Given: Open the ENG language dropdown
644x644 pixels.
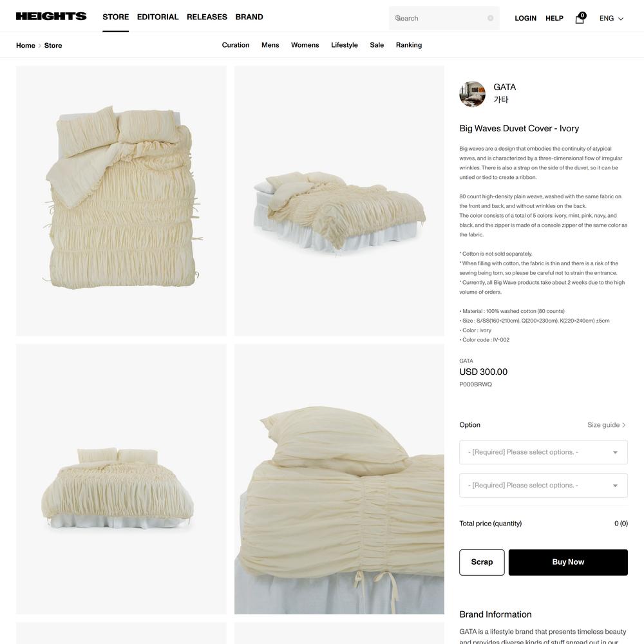Looking at the screenshot, I should [x=611, y=18].
